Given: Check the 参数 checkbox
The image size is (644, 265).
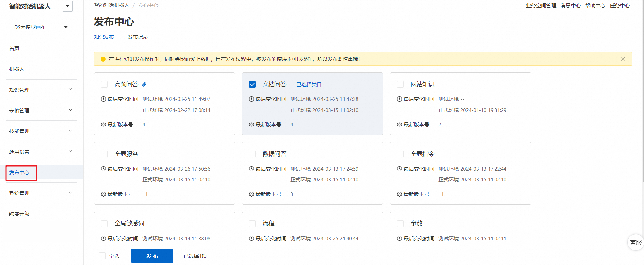Looking at the screenshot, I should [400, 224].
